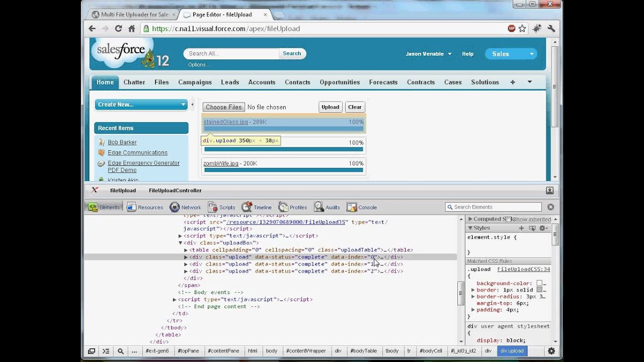Expand the Computed Style section
The width and height of the screenshot is (644, 362).
(x=470, y=219)
